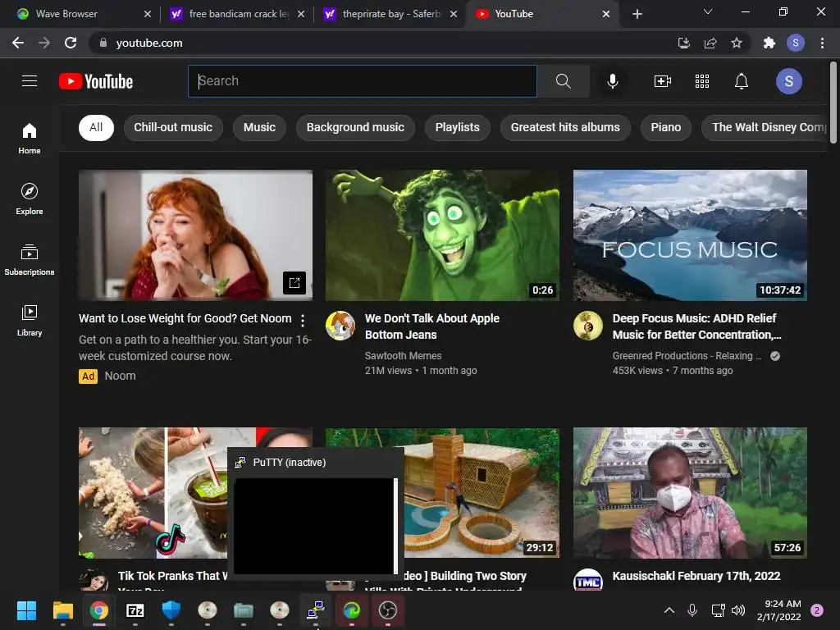Select The Walt Disney Company chip
Image resolution: width=840 pixels, height=630 pixels.
pyautogui.click(x=765, y=127)
